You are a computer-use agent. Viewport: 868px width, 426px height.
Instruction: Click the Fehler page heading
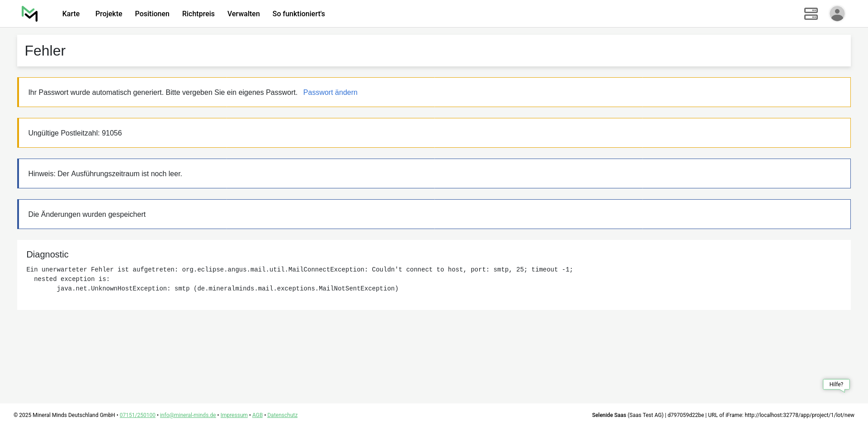point(45,51)
